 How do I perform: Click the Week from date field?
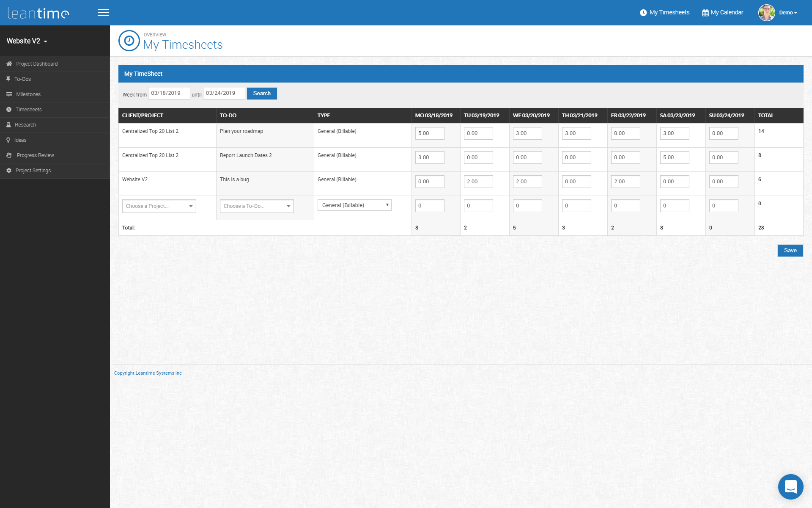(169, 93)
